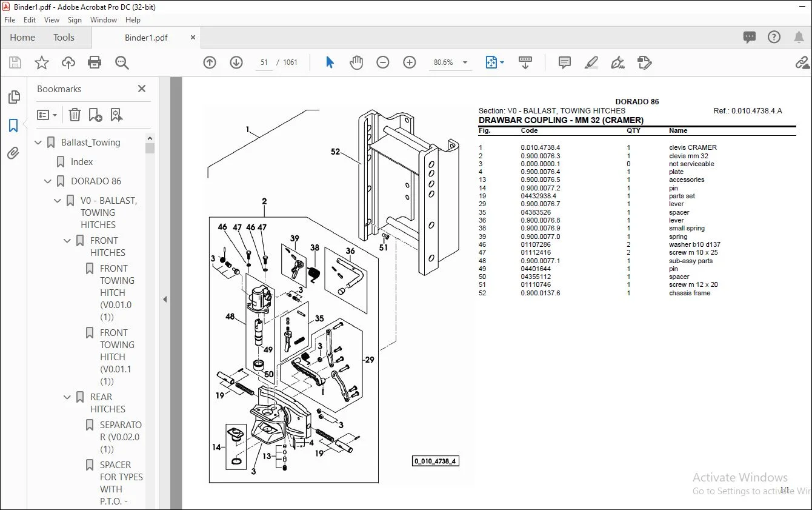Zoom in with the plus icon

point(410,62)
